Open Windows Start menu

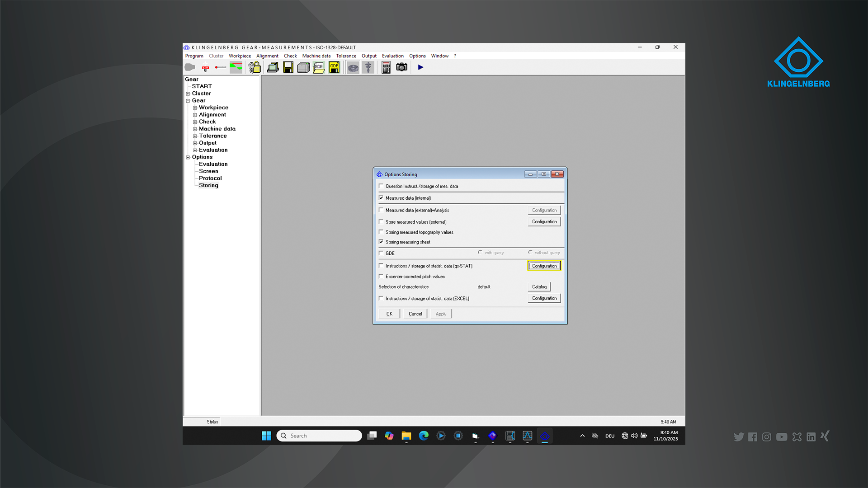pyautogui.click(x=266, y=436)
